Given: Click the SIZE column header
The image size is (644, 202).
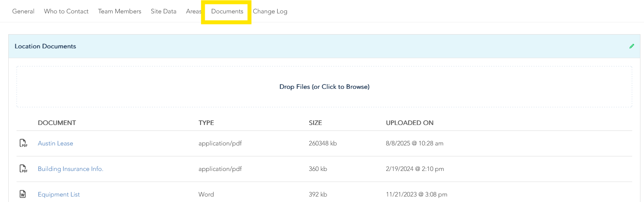Looking at the screenshot, I should pos(315,123).
